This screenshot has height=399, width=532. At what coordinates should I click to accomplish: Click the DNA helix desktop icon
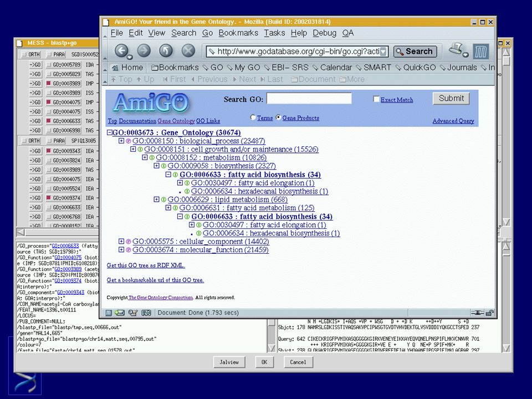click(x=25, y=383)
